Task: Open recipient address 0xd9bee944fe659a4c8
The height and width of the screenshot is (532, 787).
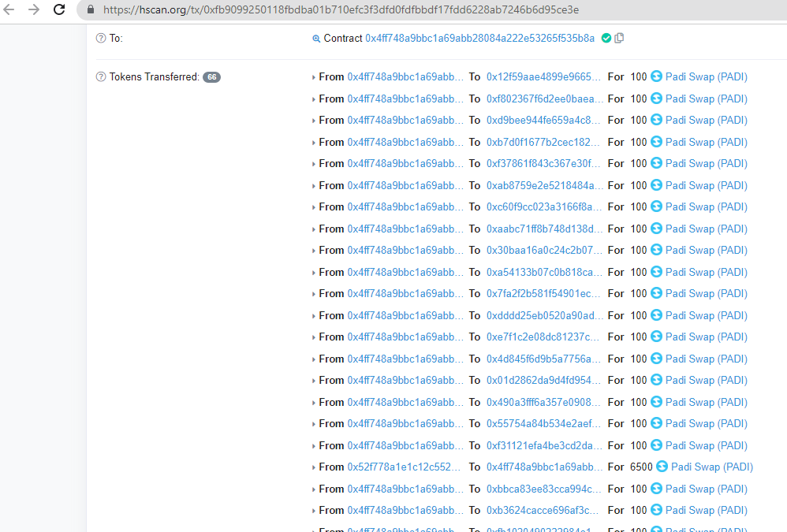Action: (543, 121)
